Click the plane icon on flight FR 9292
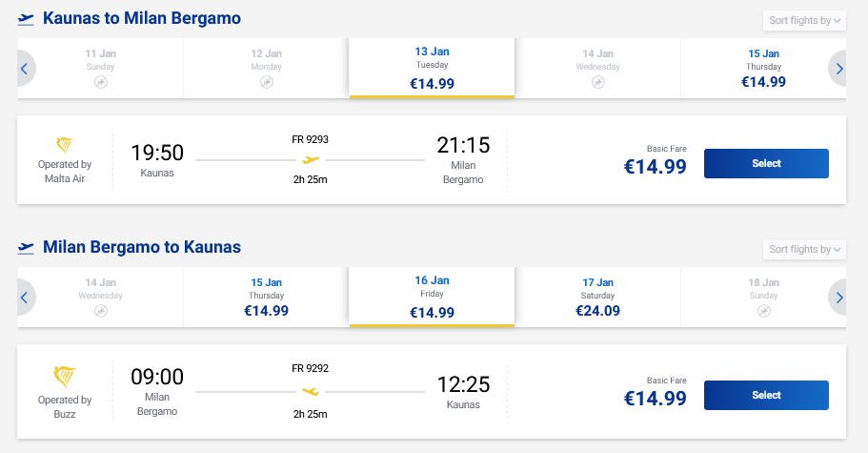This screenshot has width=868, height=453. (x=311, y=391)
